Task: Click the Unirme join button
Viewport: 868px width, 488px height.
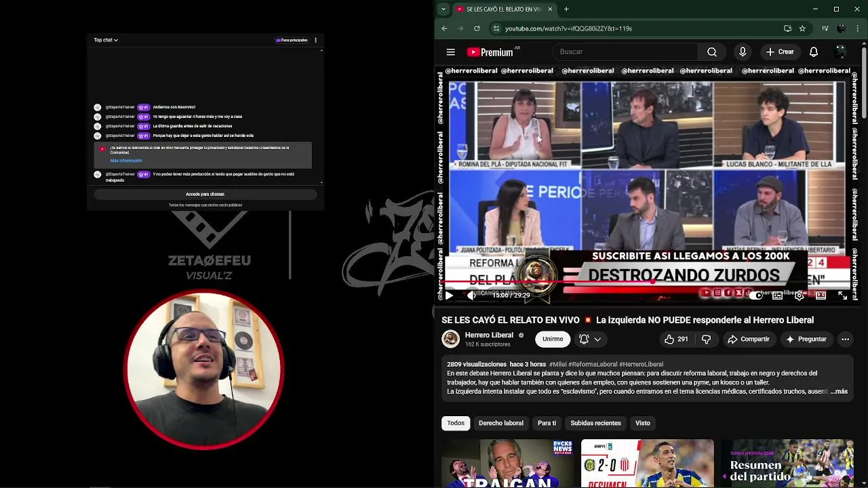Action: click(553, 339)
